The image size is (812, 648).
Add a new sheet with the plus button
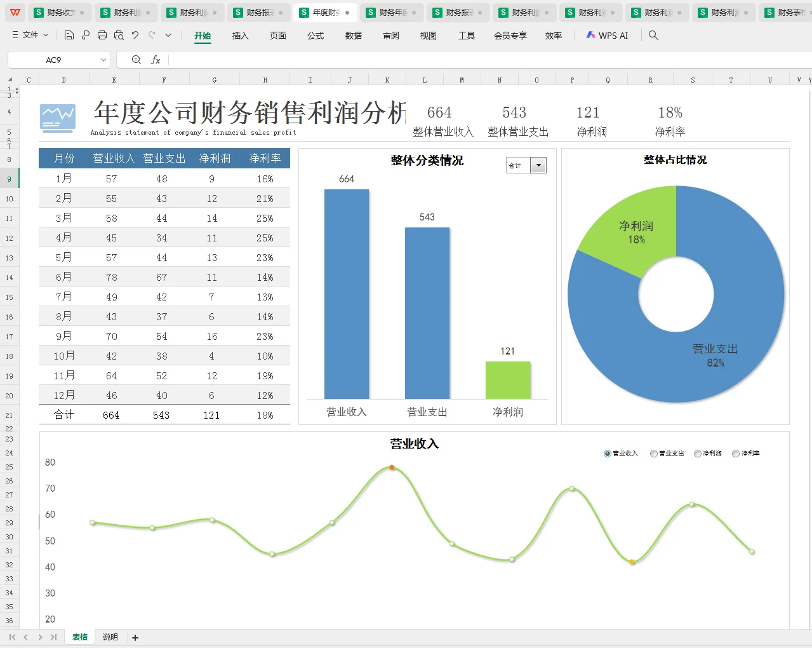(x=135, y=637)
